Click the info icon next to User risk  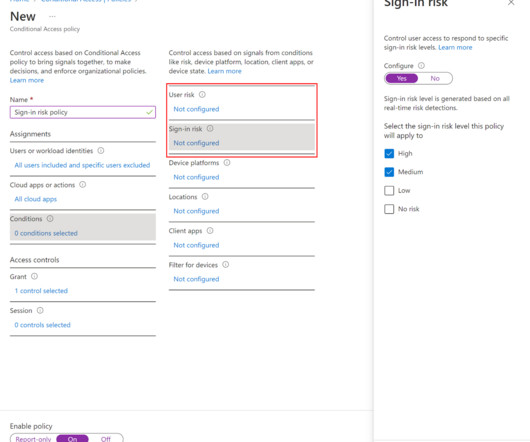click(x=202, y=95)
